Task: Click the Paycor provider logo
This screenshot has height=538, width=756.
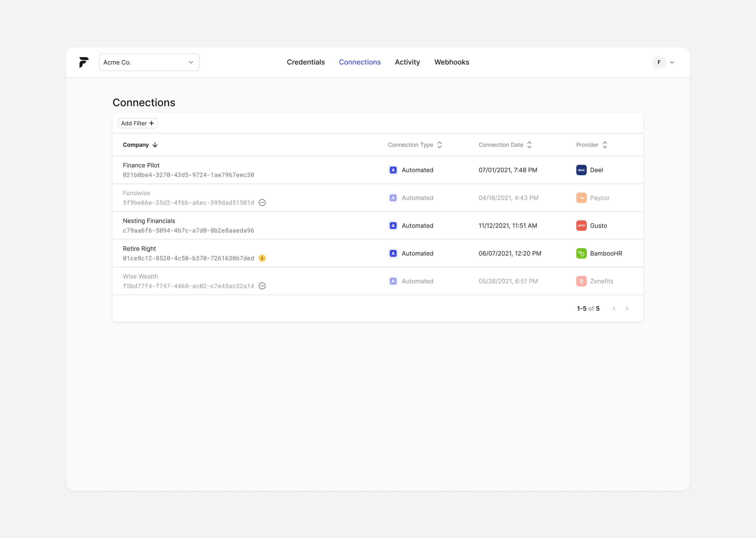Action: coord(581,198)
